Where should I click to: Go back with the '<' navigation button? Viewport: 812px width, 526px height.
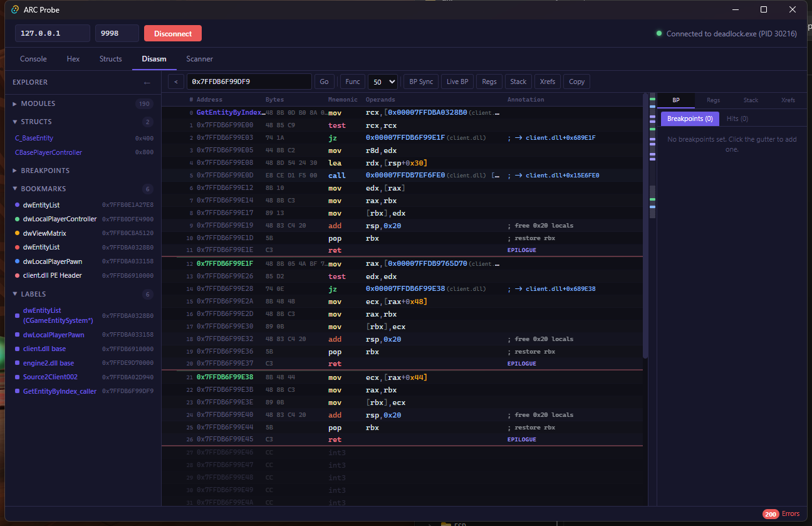tap(176, 82)
